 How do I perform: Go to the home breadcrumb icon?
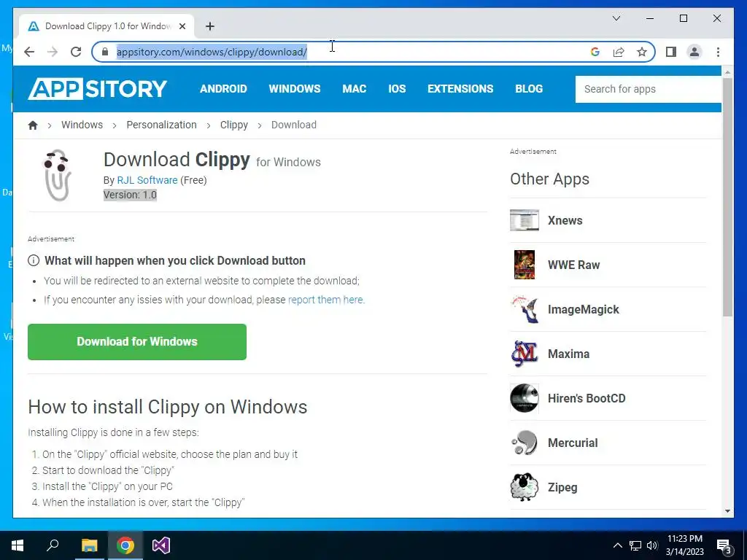33,125
